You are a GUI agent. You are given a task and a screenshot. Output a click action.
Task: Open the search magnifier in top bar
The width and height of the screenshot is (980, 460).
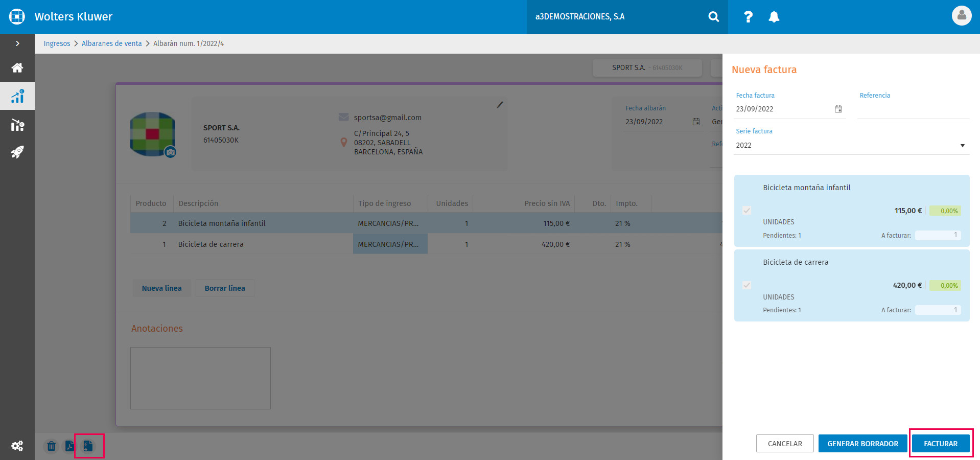click(x=714, y=17)
